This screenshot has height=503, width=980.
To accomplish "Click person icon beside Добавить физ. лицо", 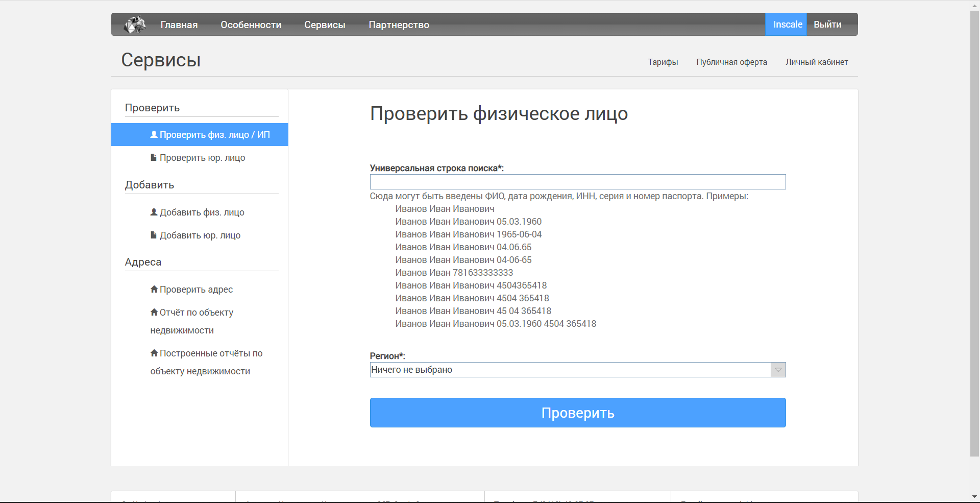I will point(154,212).
